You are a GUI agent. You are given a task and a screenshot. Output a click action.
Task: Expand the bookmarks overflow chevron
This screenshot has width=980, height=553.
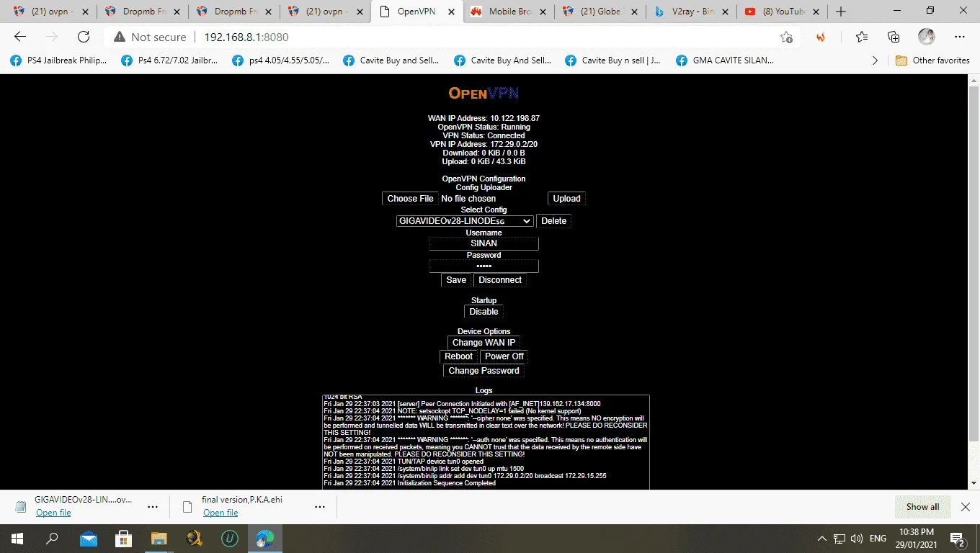[875, 60]
